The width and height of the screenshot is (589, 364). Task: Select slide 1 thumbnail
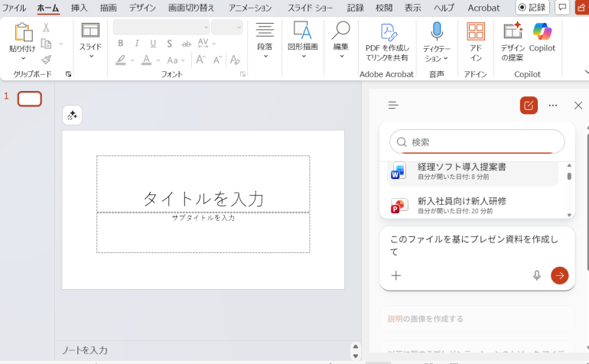tap(30, 99)
